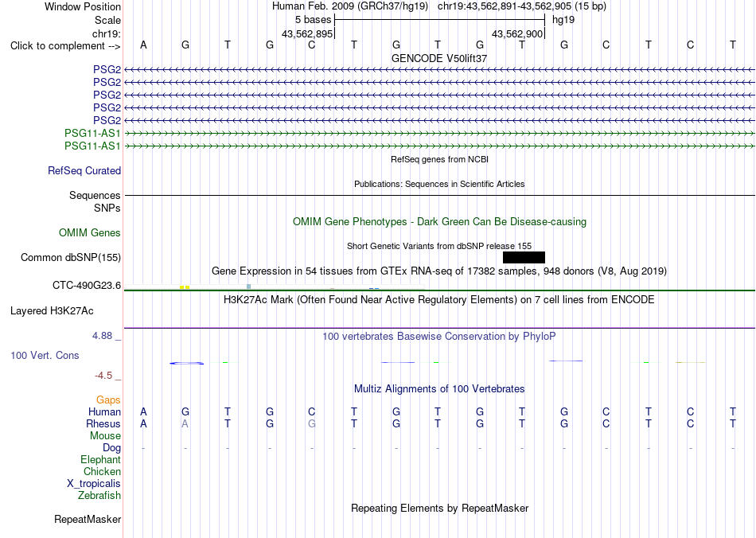Open the 100 vertebrates Basewise Conservation by PhyloP title
The image size is (756, 538).
coord(439,337)
